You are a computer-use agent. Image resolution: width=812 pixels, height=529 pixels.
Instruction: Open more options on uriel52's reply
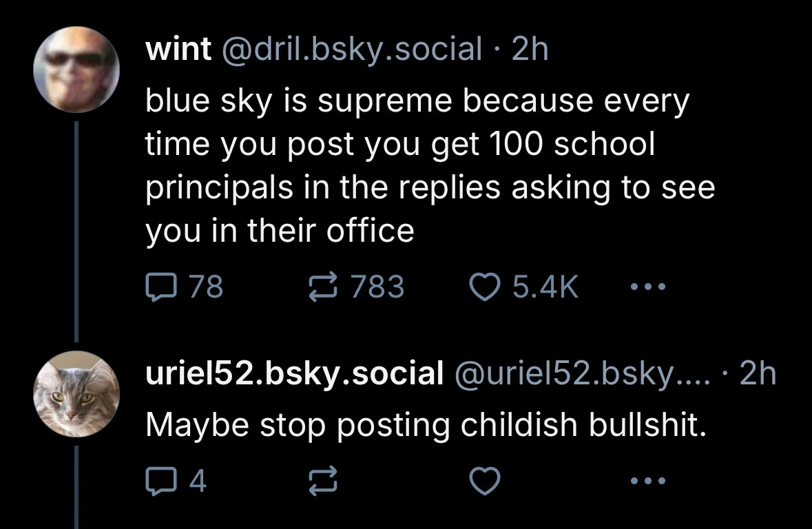648,481
